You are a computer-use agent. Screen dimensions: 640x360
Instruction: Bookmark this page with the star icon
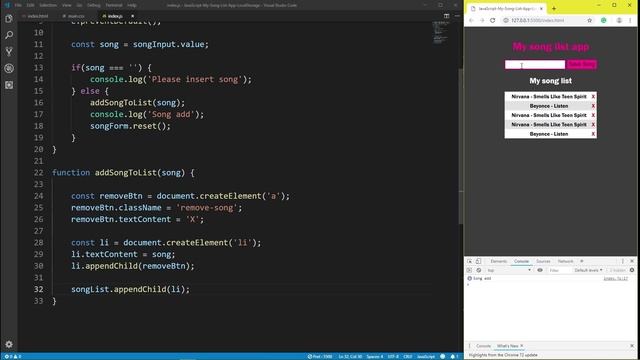coord(589,20)
